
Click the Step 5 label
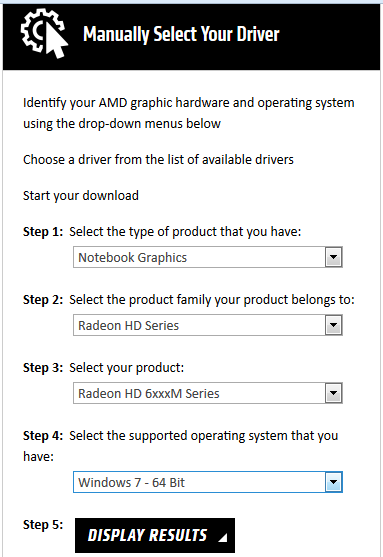pyautogui.click(x=43, y=525)
